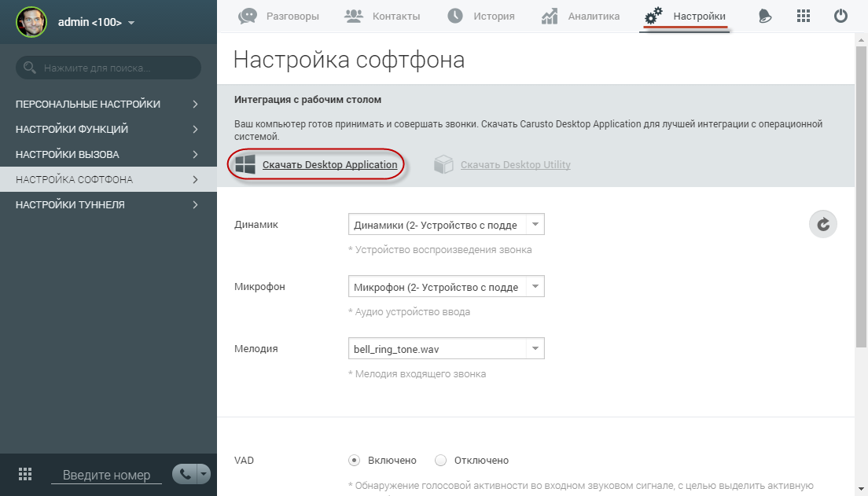Click hint Мелодия входящего звонка
This screenshot has width=868, height=496.
coord(417,373)
